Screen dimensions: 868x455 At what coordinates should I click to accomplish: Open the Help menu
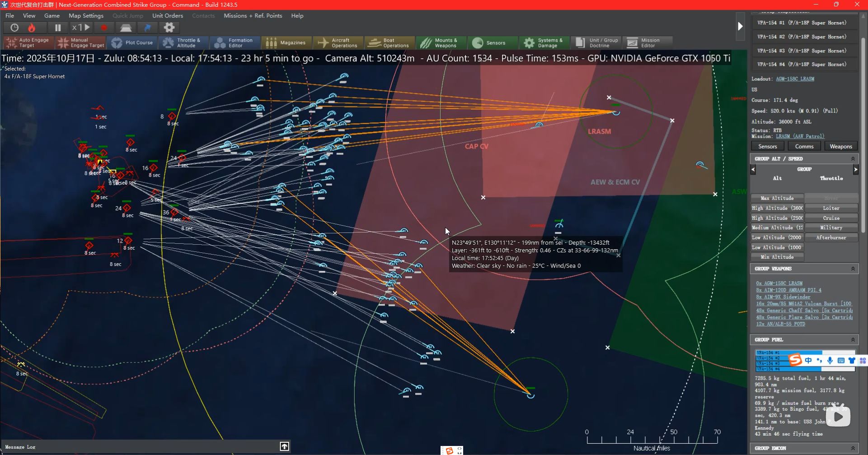pyautogui.click(x=297, y=15)
